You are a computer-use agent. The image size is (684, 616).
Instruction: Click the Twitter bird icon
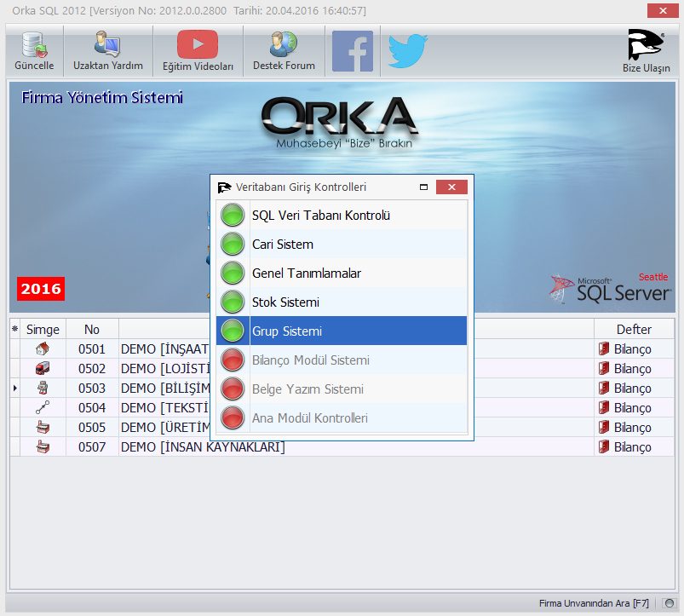tap(407, 50)
